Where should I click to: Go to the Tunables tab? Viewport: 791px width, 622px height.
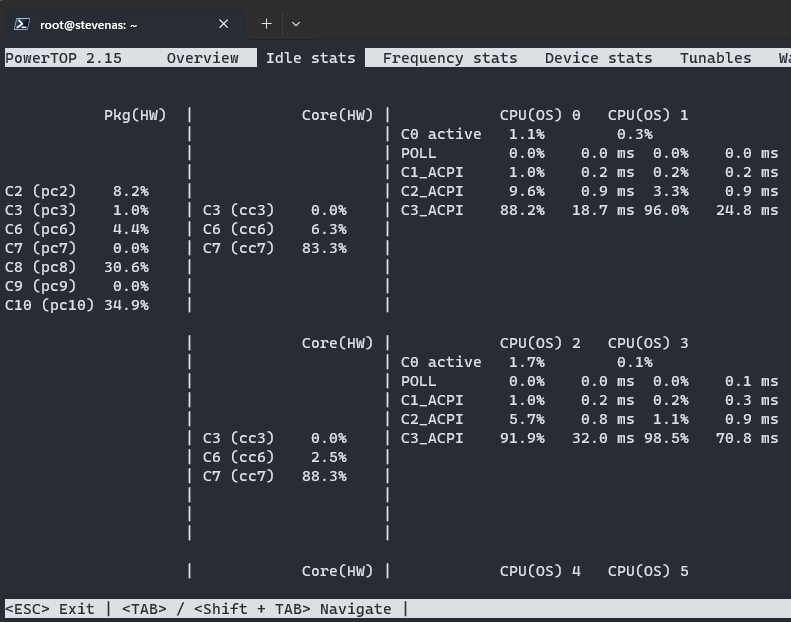coord(715,58)
